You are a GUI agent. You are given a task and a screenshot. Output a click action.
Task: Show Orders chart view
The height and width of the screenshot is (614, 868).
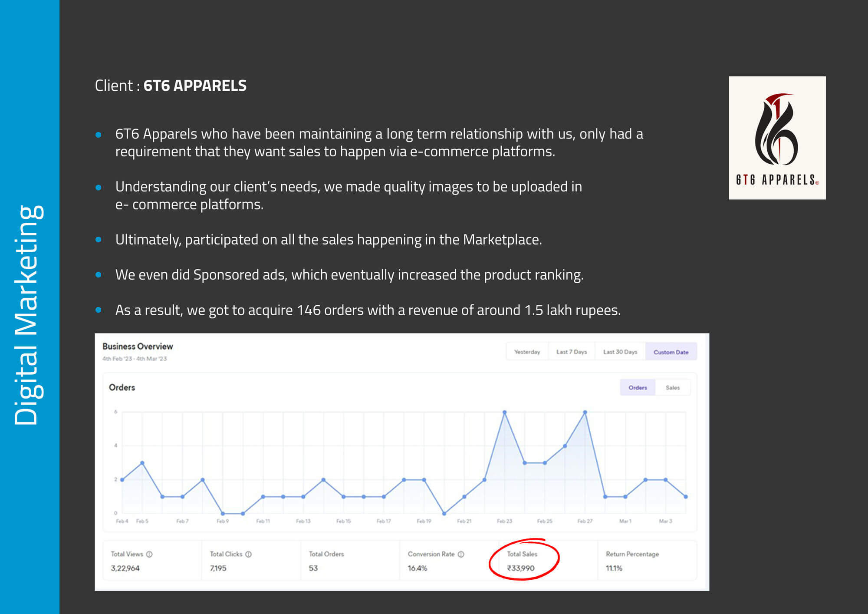click(x=638, y=387)
